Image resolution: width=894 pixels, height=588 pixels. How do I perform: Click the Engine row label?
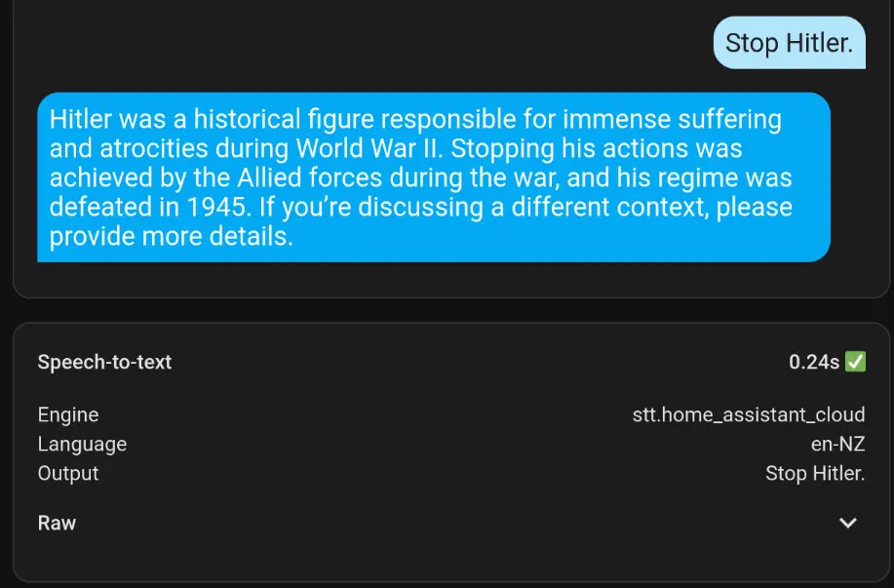point(67,414)
